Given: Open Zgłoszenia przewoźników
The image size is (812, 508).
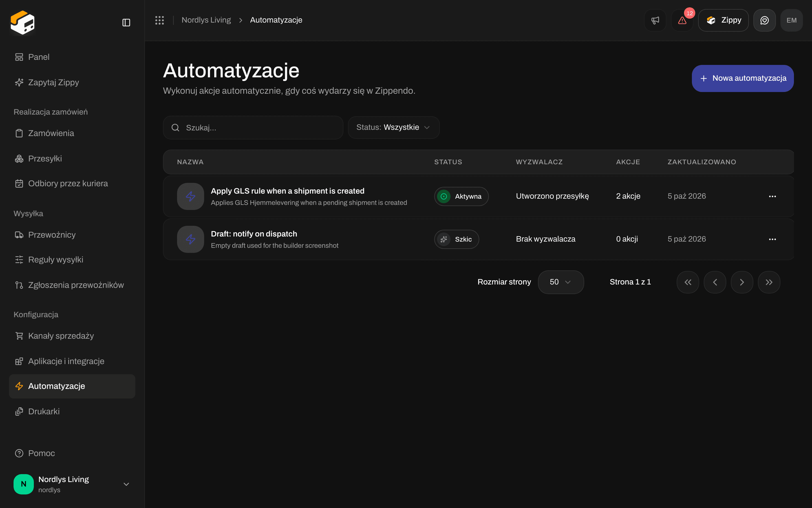Looking at the screenshot, I should 72,285.
